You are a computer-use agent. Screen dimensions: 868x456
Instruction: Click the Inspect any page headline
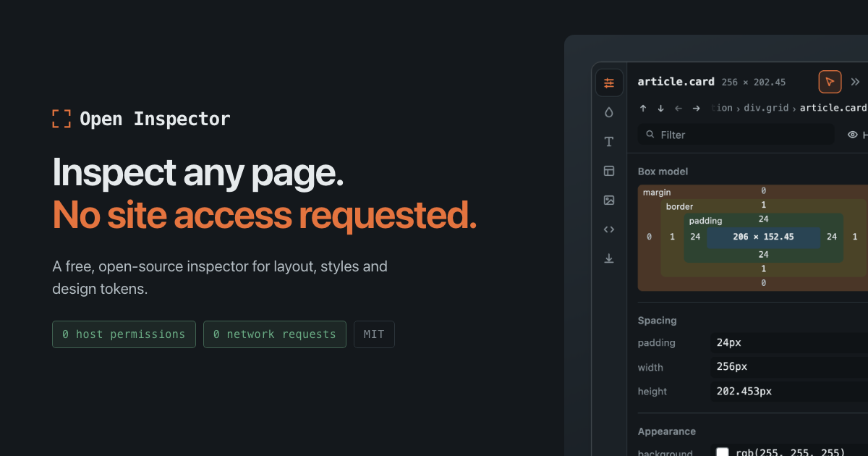coord(197,173)
